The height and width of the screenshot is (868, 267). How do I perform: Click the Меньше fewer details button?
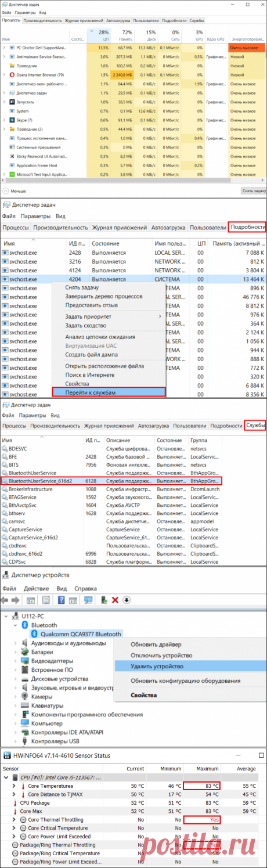point(14,190)
